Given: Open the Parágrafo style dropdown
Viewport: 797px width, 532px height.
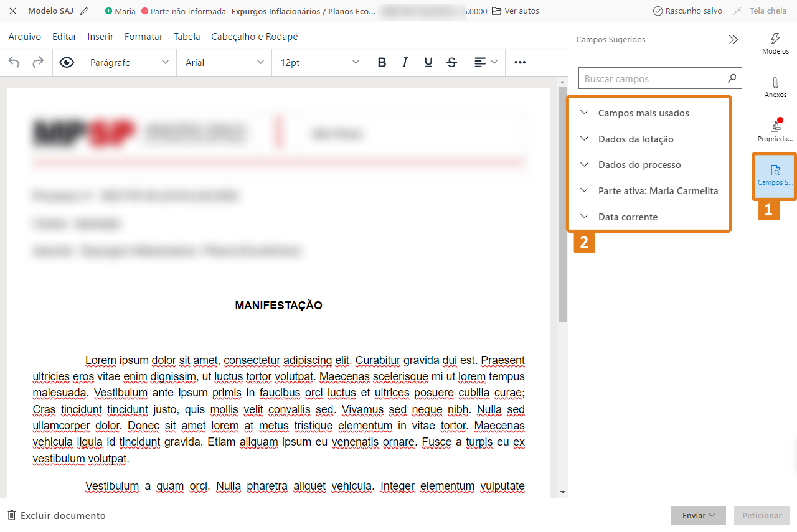Looking at the screenshot, I should point(129,62).
